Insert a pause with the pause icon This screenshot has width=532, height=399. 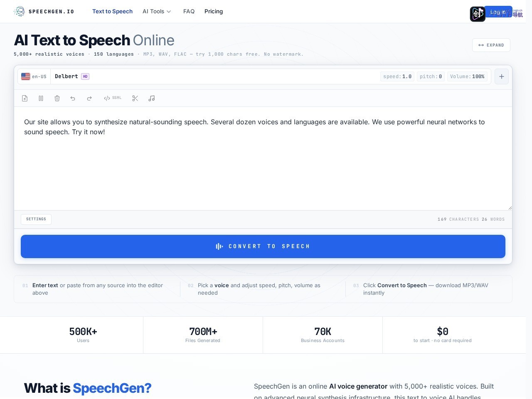(41, 99)
